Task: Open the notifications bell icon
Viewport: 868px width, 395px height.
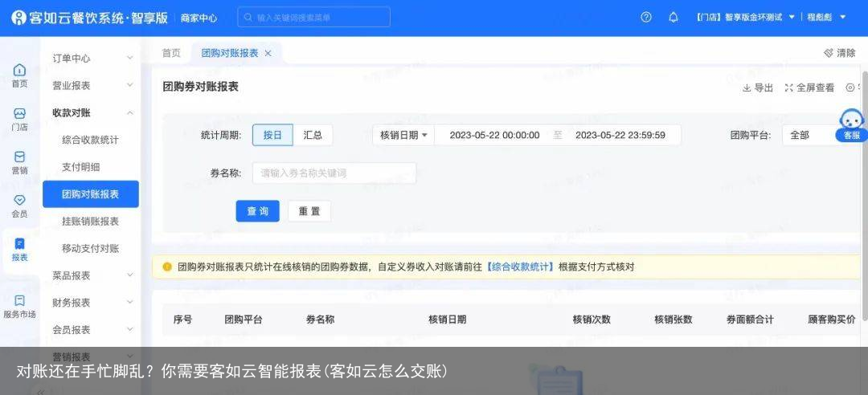Action: (674, 17)
